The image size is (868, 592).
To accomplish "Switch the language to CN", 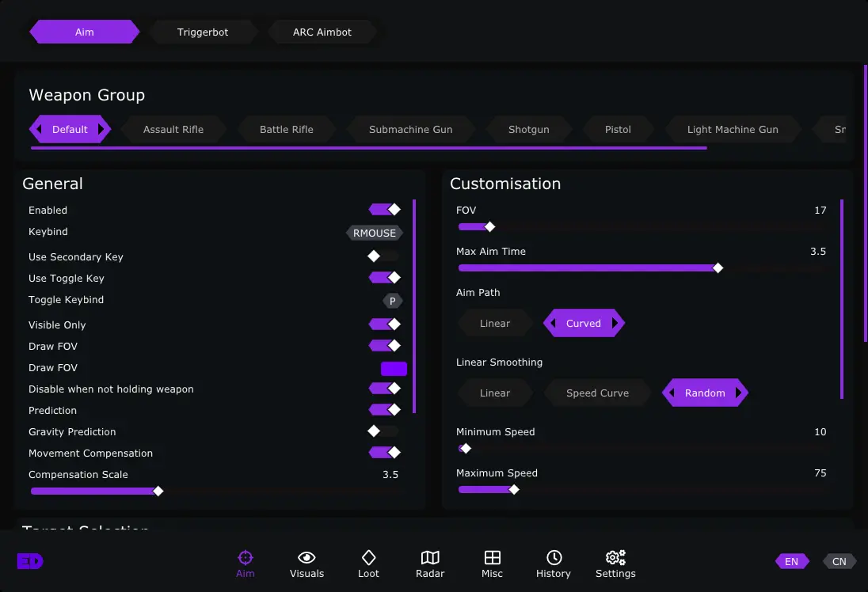I will pyautogui.click(x=839, y=562).
